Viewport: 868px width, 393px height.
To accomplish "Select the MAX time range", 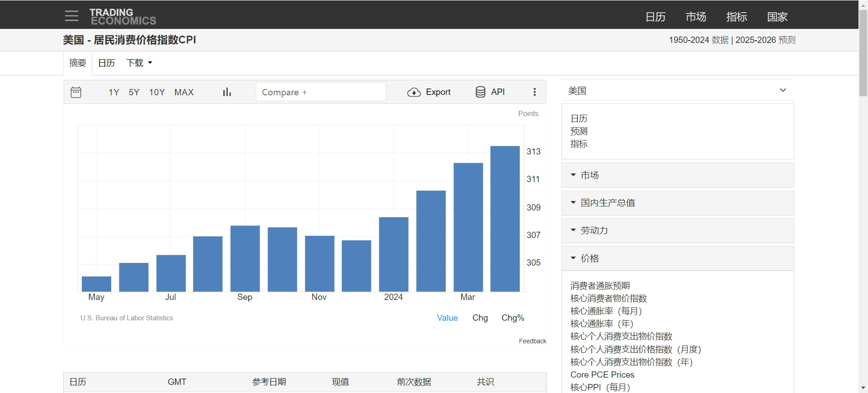I will point(184,92).
